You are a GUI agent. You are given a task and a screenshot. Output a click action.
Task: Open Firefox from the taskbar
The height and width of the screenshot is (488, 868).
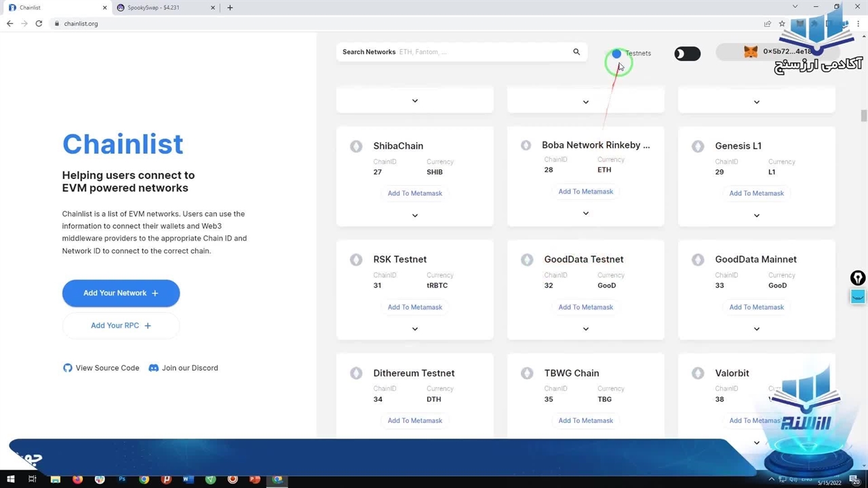[x=77, y=479]
